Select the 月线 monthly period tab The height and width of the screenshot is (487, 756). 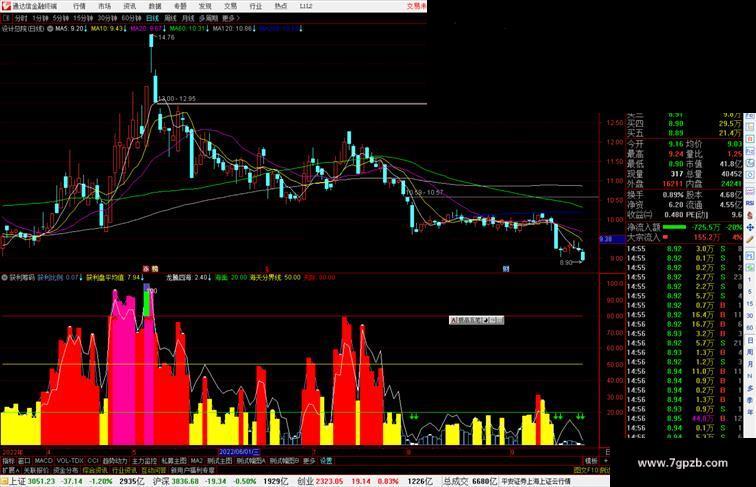coord(188,18)
